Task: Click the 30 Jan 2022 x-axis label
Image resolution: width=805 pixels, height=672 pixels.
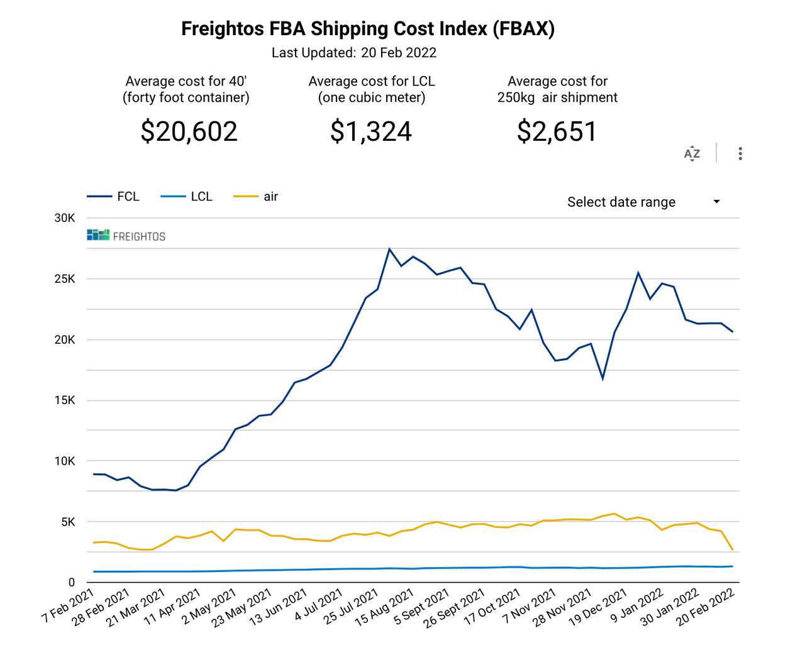Action: 670,607
